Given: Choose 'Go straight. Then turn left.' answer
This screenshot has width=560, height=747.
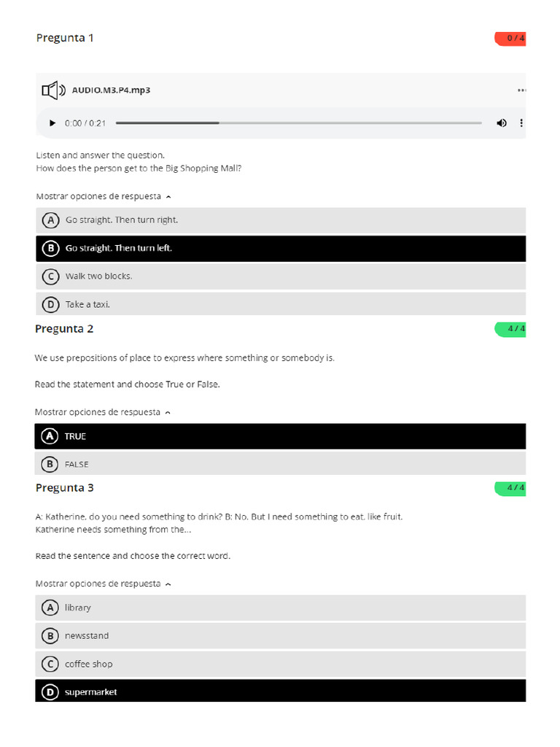Looking at the screenshot, I should pos(281,248).
